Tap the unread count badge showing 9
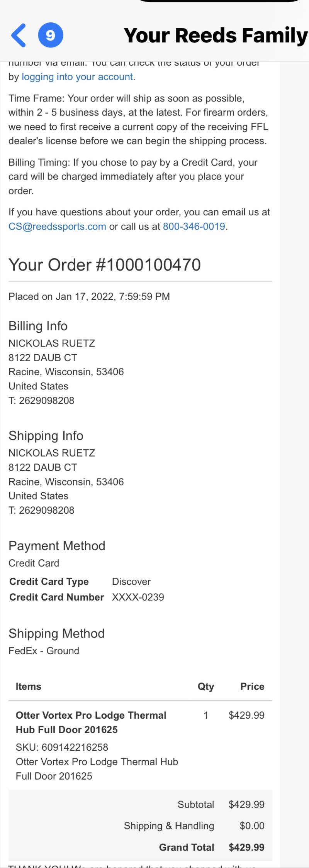 click(51, 35)
